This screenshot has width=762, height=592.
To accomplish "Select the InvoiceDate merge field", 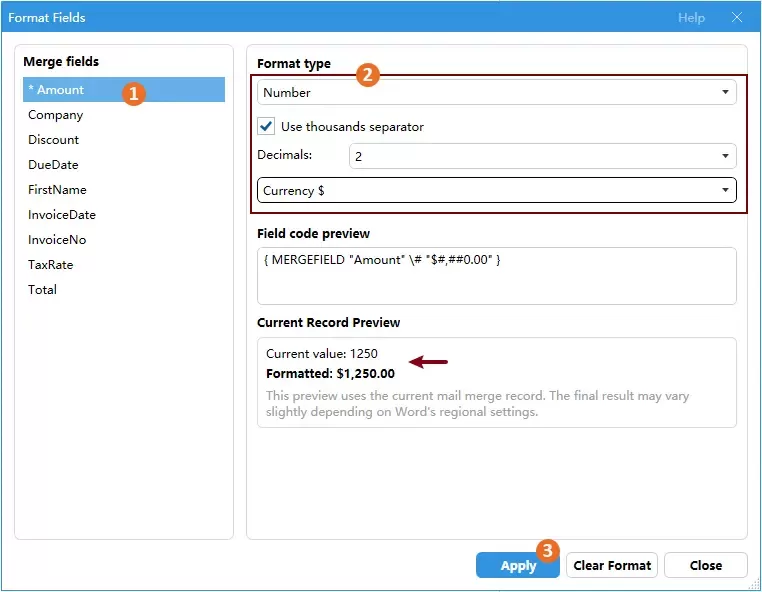I will click(123, 215).
